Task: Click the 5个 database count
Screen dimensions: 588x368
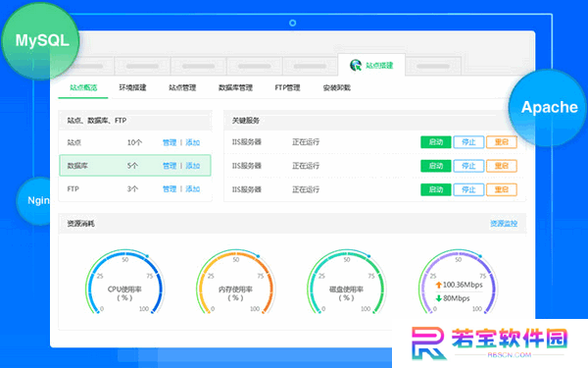Action: [132, 166]
